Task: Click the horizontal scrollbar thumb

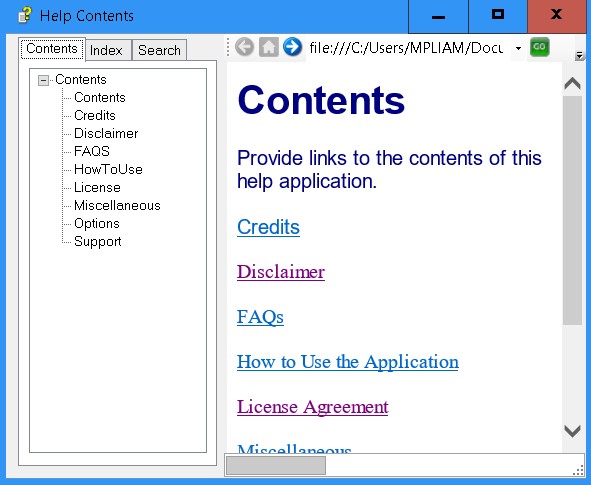Action: pos(276,466)
